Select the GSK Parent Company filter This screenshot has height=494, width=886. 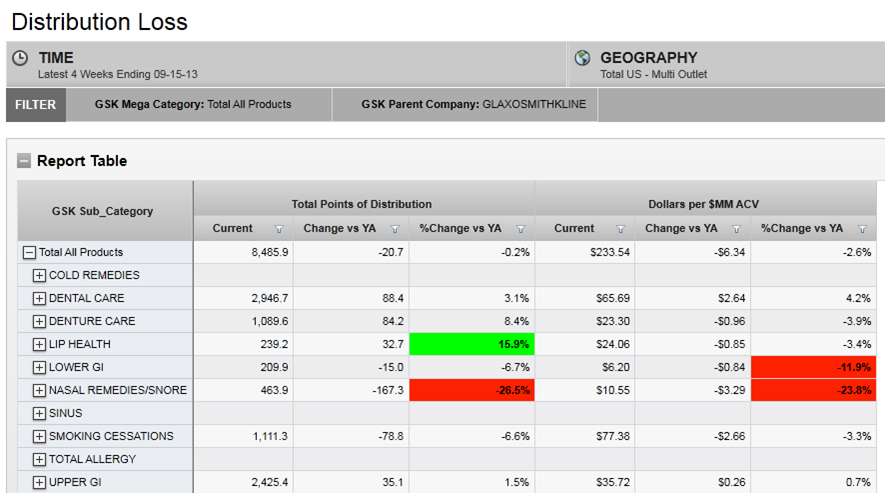pos(473,104)
